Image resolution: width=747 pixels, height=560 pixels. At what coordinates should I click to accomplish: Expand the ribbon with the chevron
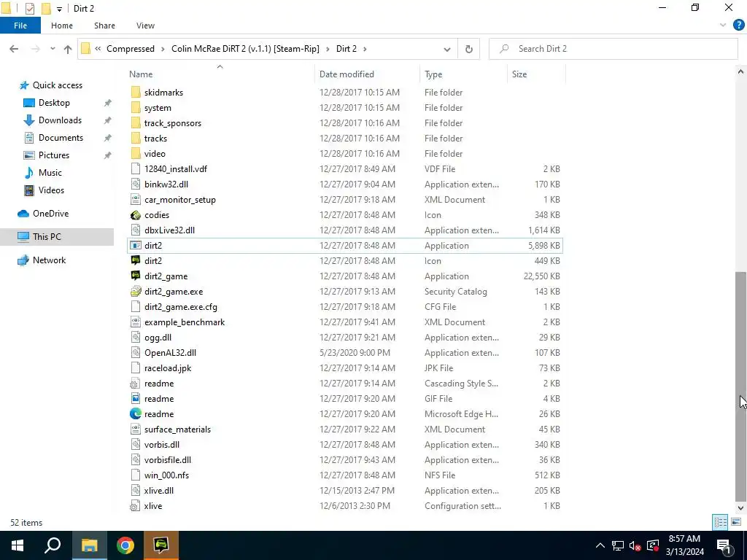tap(723, 26)
